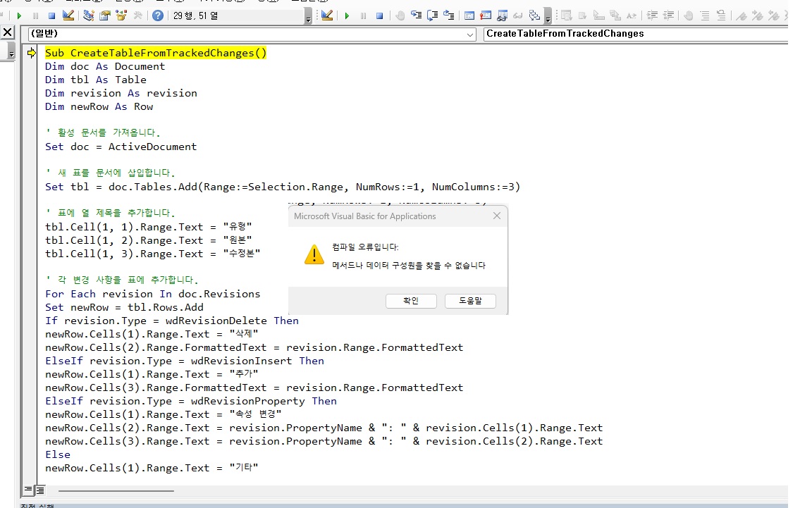Click the Step Into debug icon

click(417, 16)
